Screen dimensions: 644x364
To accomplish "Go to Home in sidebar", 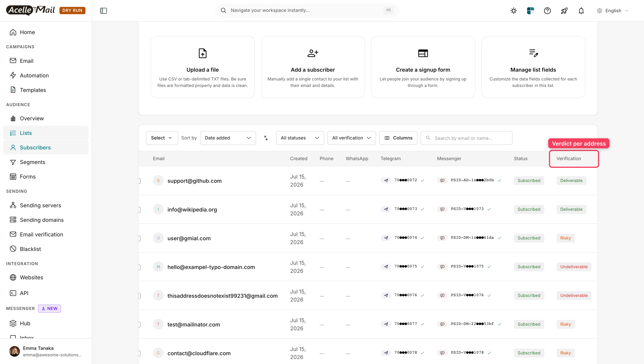I will (x=46, y=32).
